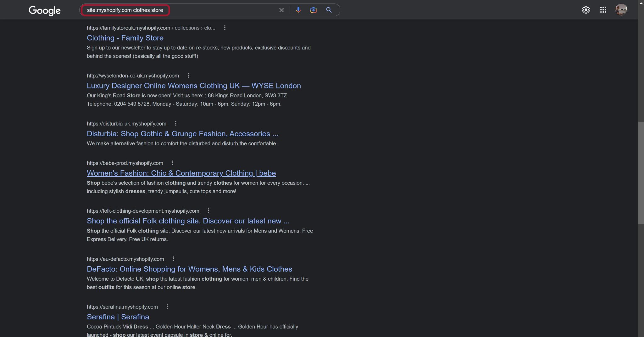
Task: Open Serafina | Serafina result
Action: [x=118, y=317]
